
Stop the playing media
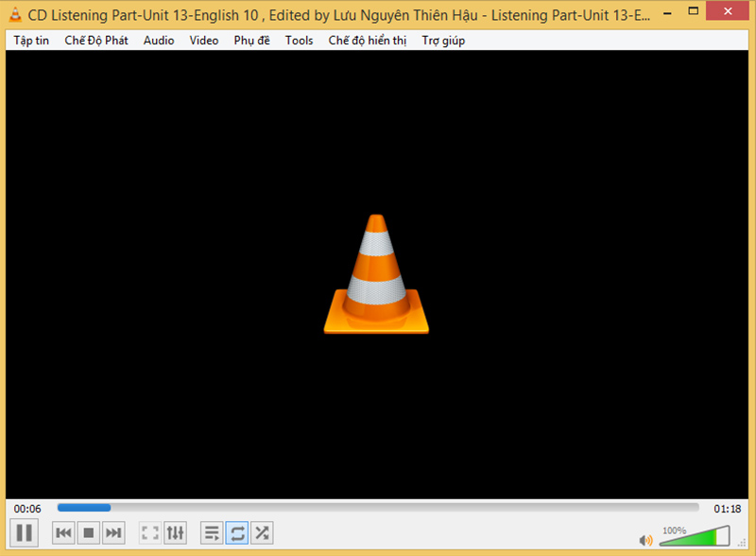(88, 532)
